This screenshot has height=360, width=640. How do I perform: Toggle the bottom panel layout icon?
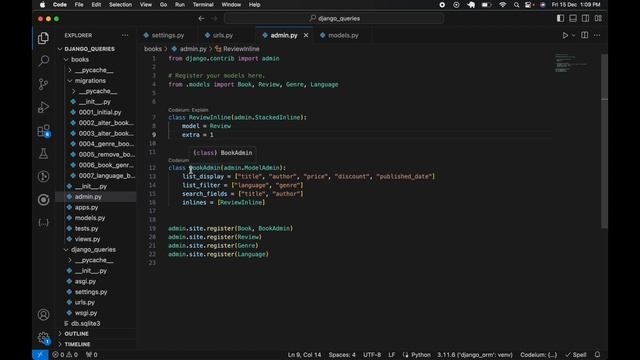pyautogui.click(x=573, y=18)
